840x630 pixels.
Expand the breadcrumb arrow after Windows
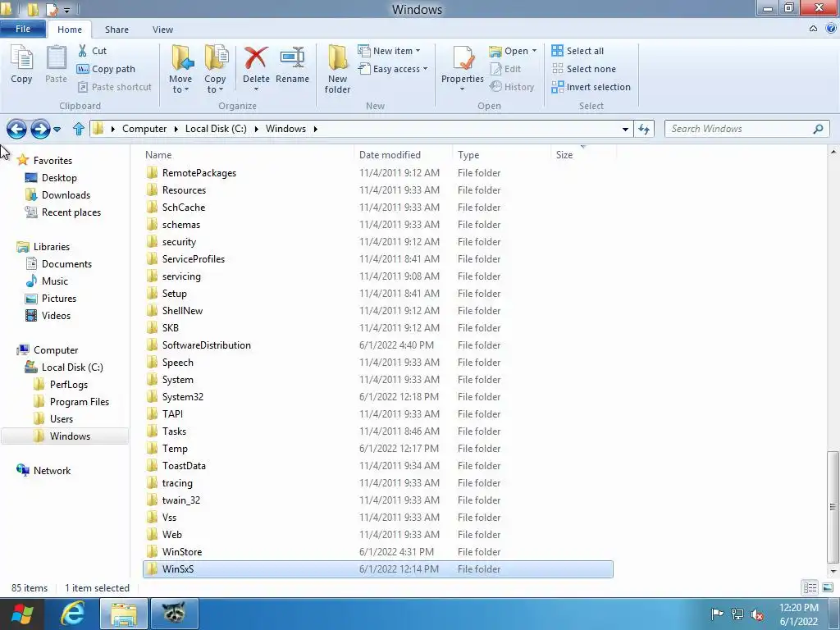click(316, 129)
